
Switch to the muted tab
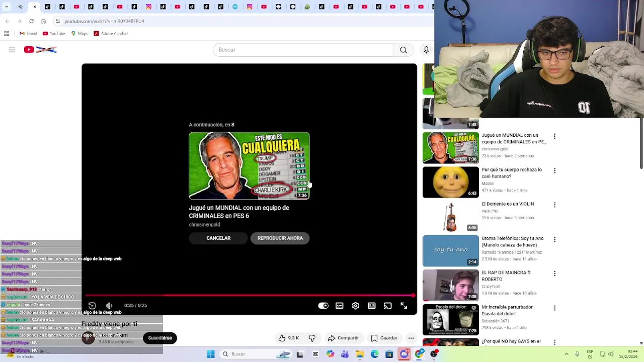(20, 7)
